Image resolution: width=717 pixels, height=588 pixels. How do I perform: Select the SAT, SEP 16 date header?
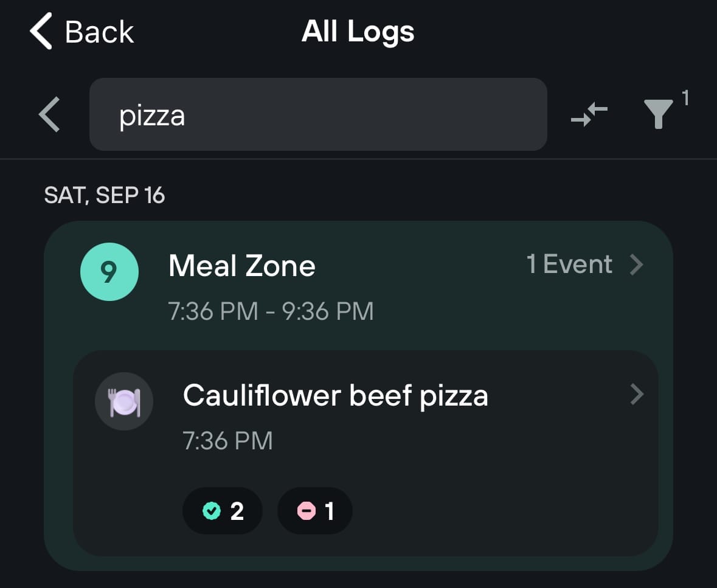pyautogui.click(x=105, y=195)
